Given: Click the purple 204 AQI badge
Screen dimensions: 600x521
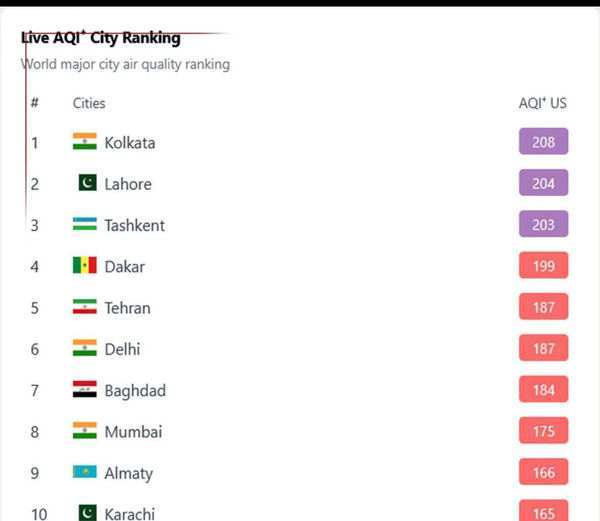Looking at the screenshot, I should point(543,183).
